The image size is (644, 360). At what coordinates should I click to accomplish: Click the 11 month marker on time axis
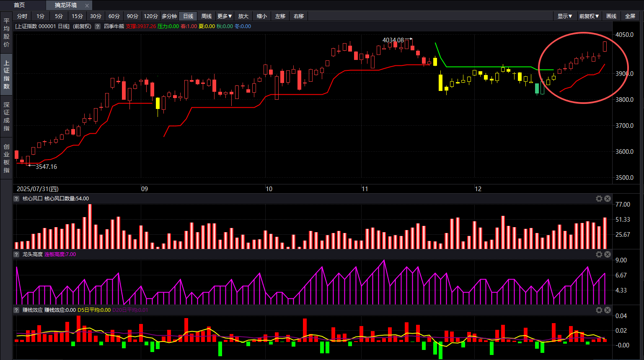click(365, 189)
